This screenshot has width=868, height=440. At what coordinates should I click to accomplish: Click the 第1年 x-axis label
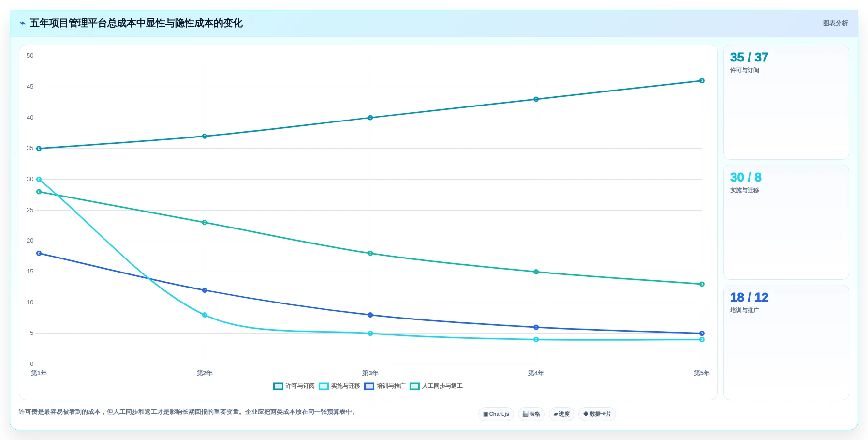click(39, 373)
